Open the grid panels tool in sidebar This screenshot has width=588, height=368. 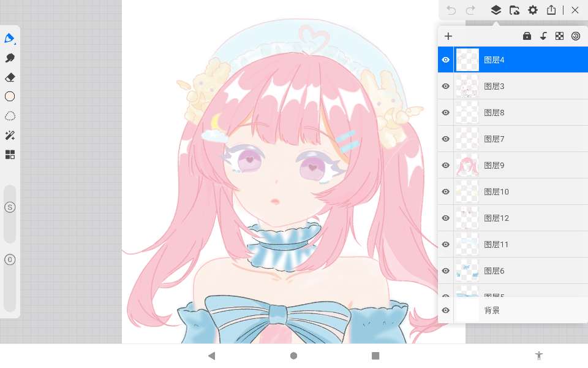pos(10,155)
